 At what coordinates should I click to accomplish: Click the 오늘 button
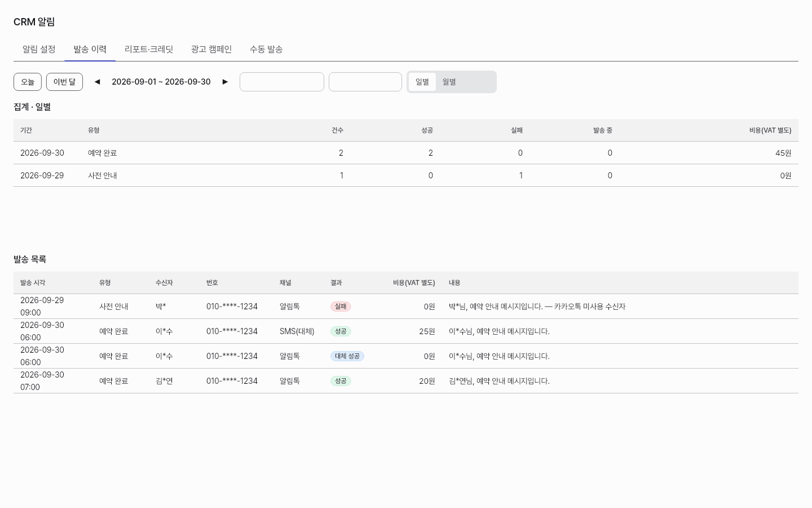click(28, 82)
